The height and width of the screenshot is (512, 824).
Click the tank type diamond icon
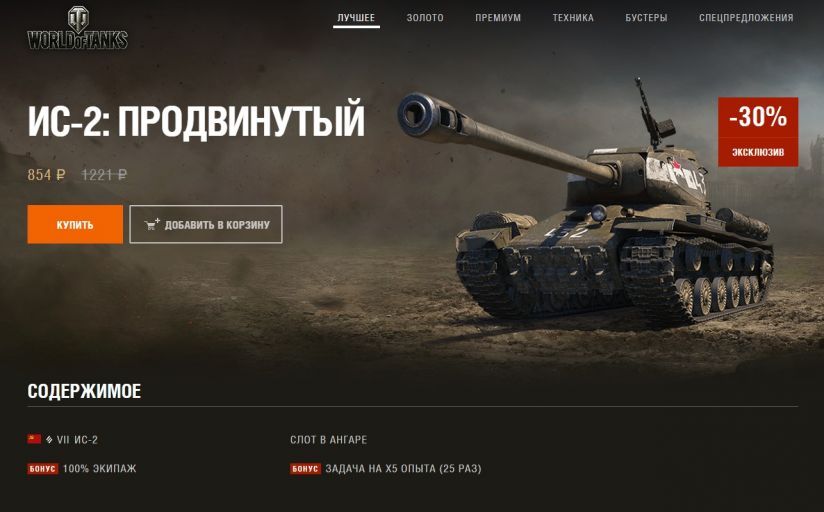click(x=49, y=439)
